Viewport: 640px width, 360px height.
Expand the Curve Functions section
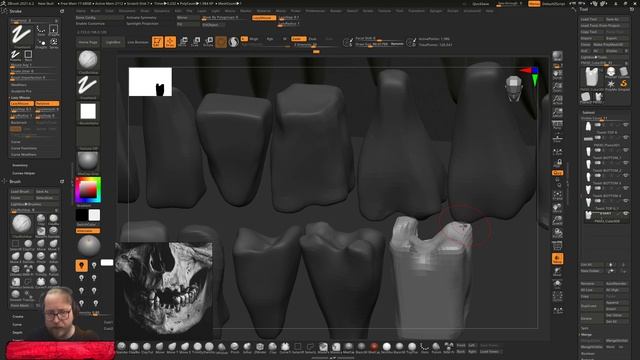(x=24, y=148)
